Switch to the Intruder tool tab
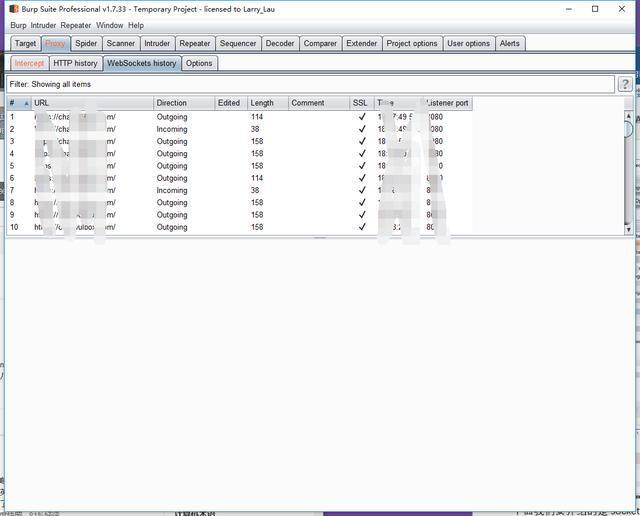 [157, 43]
